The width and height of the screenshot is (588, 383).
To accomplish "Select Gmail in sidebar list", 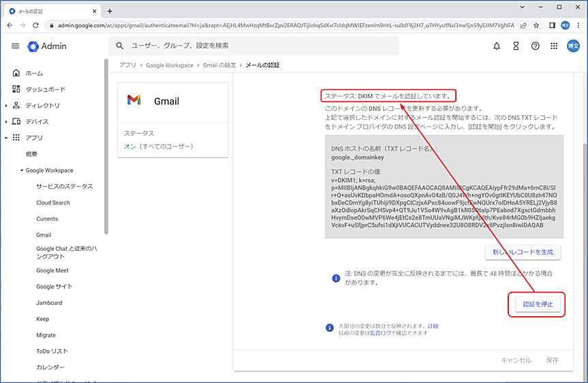I will pos(44,235).
